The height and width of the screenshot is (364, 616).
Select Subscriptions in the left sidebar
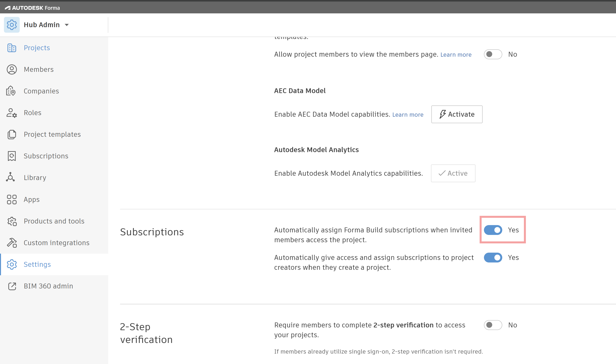tap(54, 156)
